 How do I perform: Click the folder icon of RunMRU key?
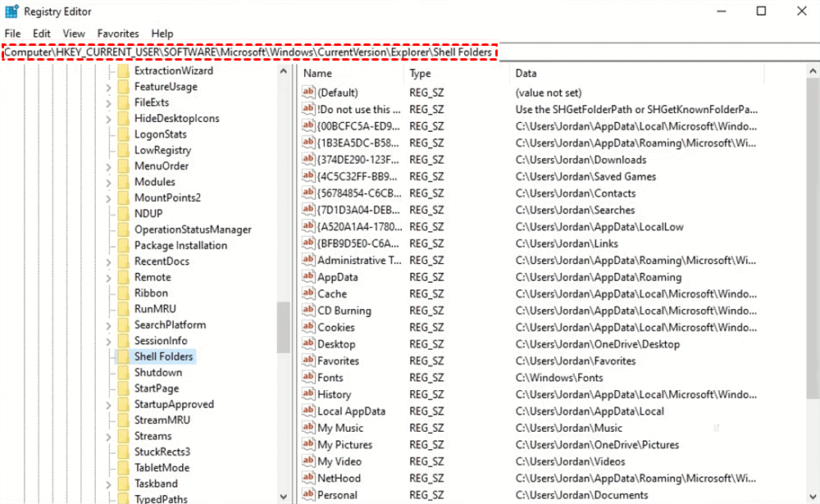(124, 309)
